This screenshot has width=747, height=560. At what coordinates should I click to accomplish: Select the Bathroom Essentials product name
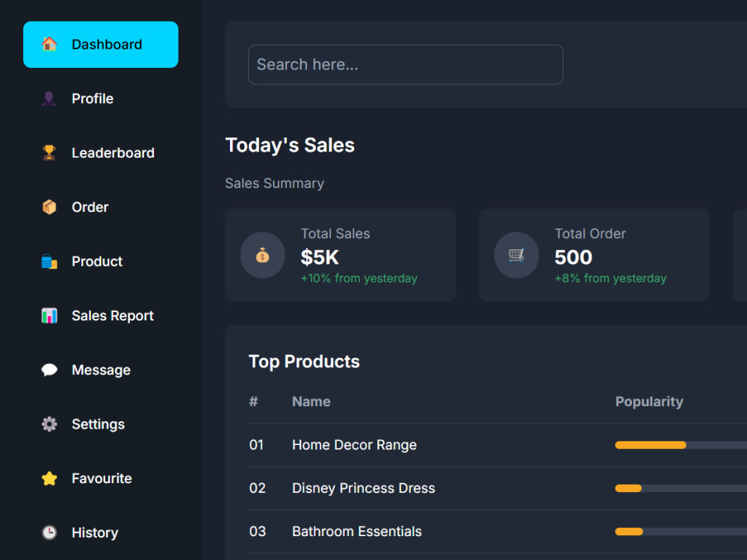point(357,532)
